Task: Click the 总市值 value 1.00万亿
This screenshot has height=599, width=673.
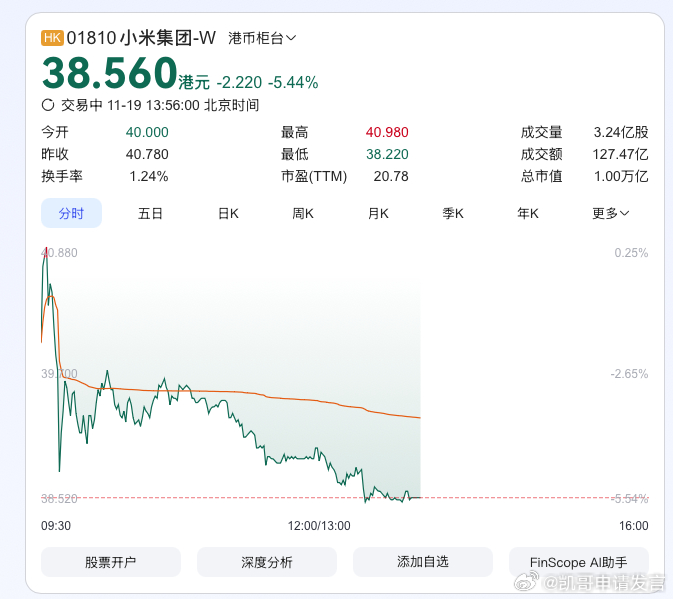Action: [x=621, y=176]
